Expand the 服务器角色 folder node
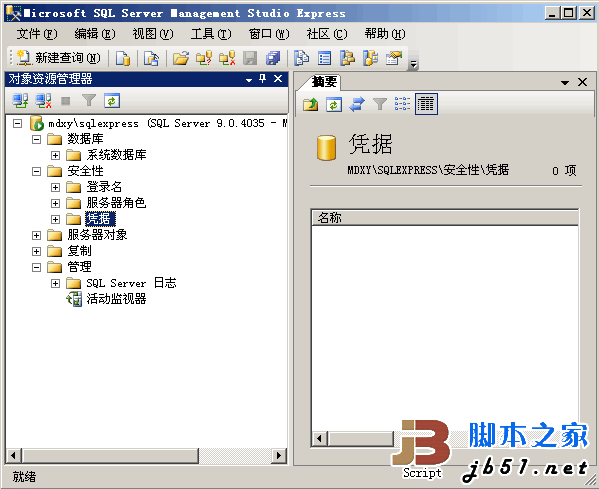The width and height of the screenshot is (599, 489). pyautogui.click(x=55, y=204)
